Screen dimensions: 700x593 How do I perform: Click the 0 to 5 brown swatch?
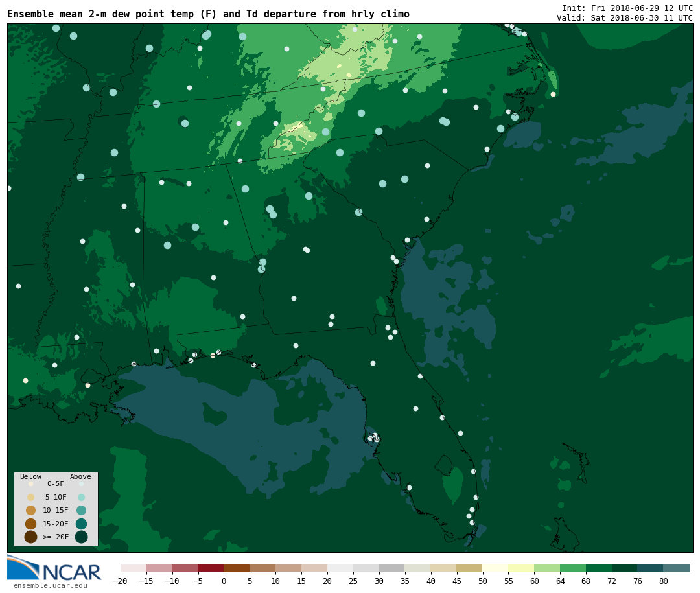(237, 568)
